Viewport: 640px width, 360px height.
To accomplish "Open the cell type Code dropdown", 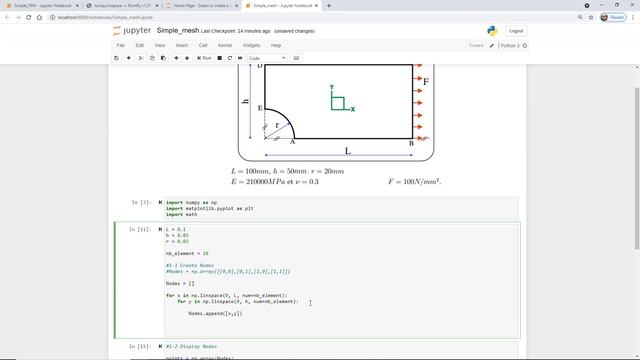I will [x=267, y=58].
